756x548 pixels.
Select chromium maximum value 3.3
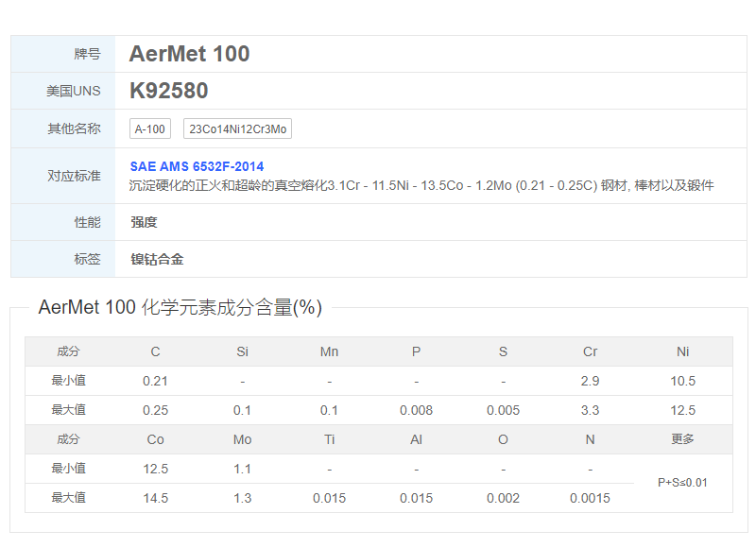(x=590, y=411)
